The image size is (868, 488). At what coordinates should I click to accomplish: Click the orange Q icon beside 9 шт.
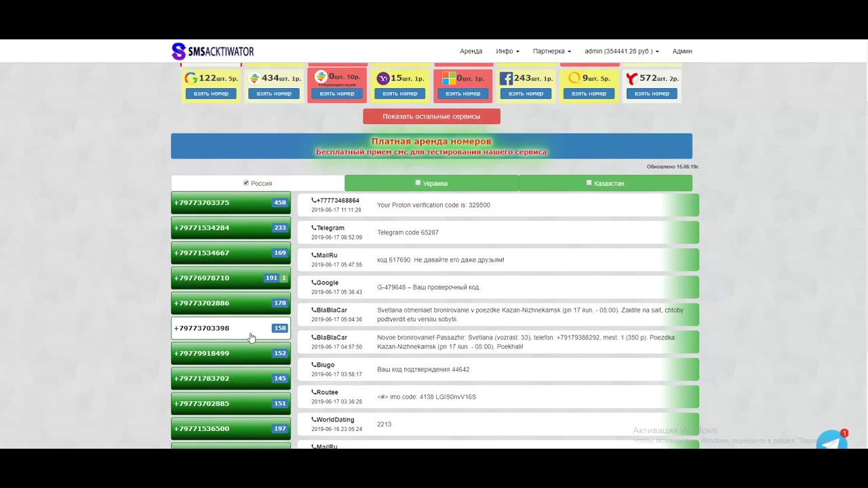pos(574,78)
